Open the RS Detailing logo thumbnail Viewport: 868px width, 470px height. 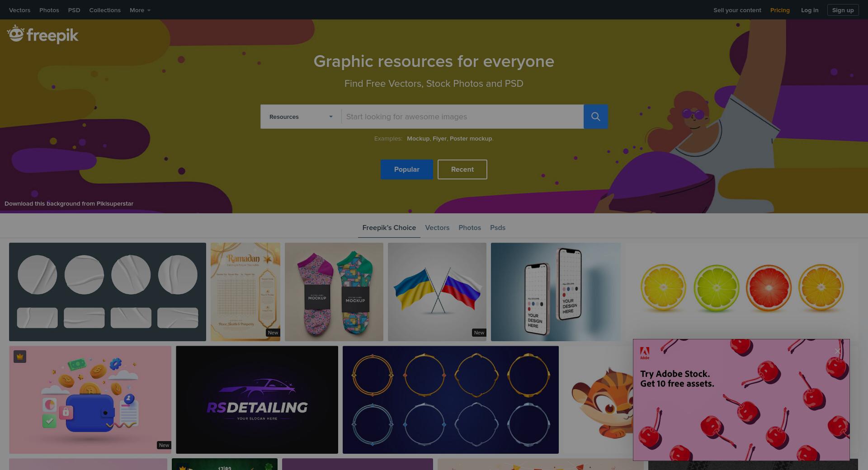tap(257, 400)
